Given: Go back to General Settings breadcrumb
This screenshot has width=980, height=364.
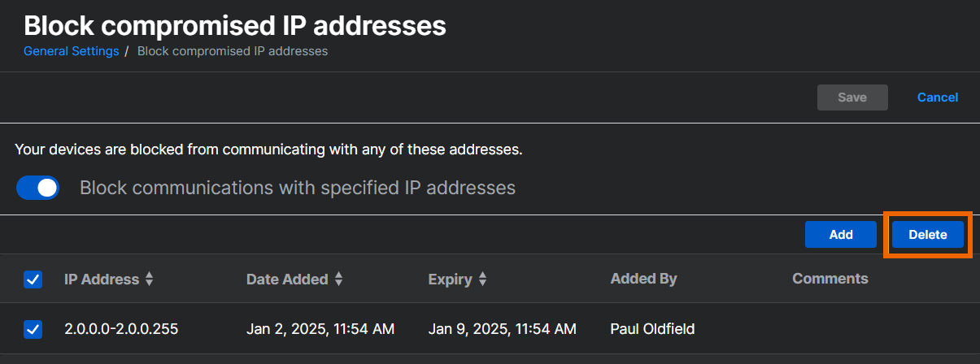Looking at the screenshot, I should pyautogui.click(x=71, y=51).
